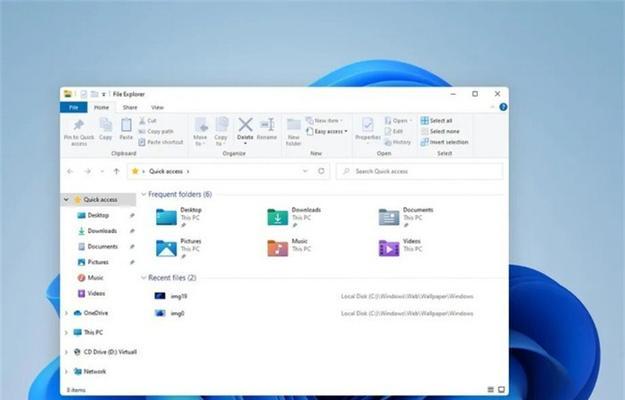Click Select none in ribbon
Image resolution: width=625 pixels, height=400 pixels.
click(440, 131)
